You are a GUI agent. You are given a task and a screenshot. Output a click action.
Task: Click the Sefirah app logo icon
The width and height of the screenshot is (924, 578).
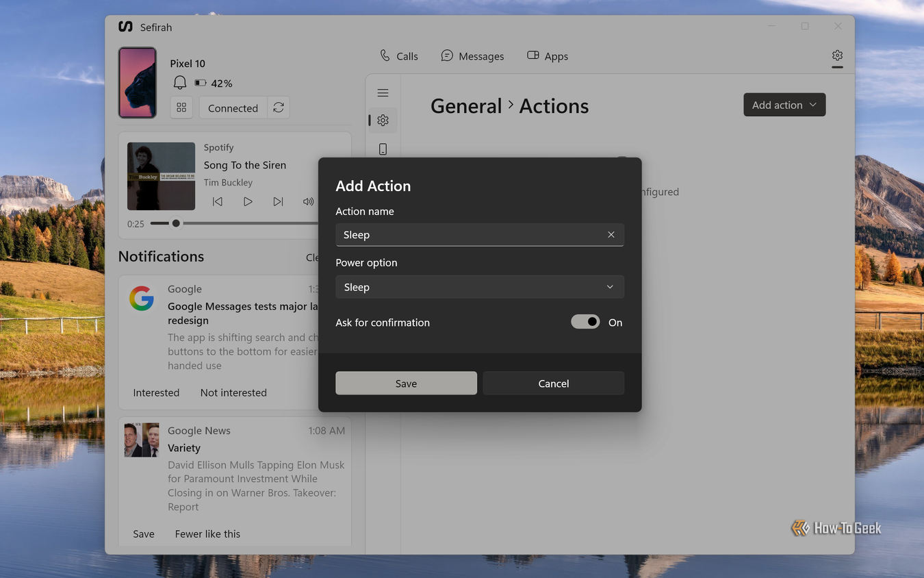125,27
